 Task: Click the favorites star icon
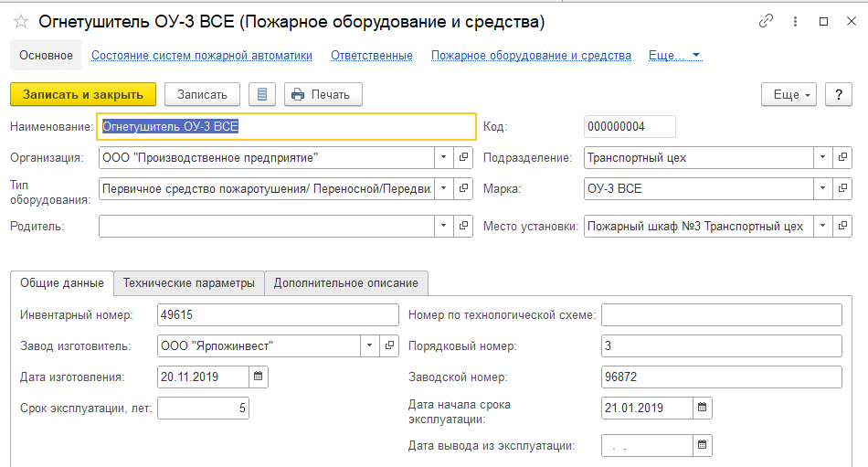[x=20, y=21]
